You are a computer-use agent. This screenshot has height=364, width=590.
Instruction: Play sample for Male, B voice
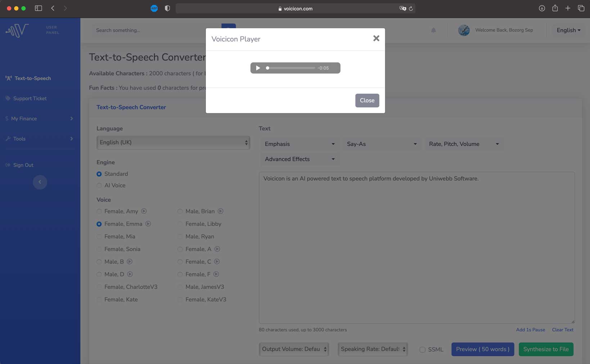tap(130, 261)
